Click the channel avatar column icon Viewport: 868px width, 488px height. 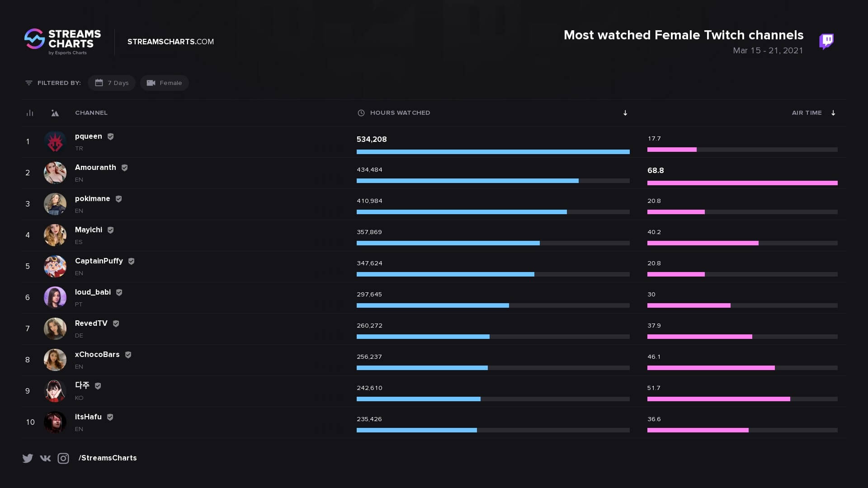[x=55, y=113]
